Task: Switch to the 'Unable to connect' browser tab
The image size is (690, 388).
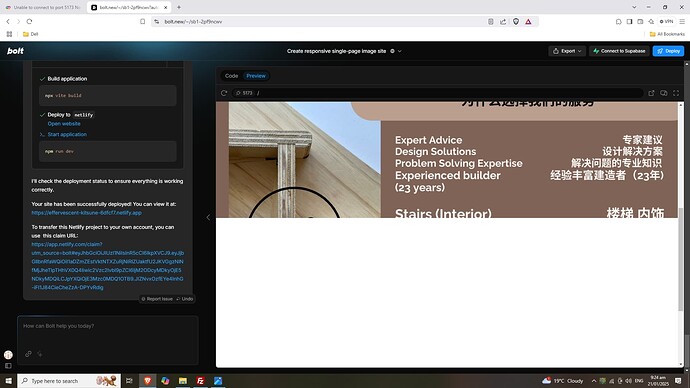Action: pos(43,7)
